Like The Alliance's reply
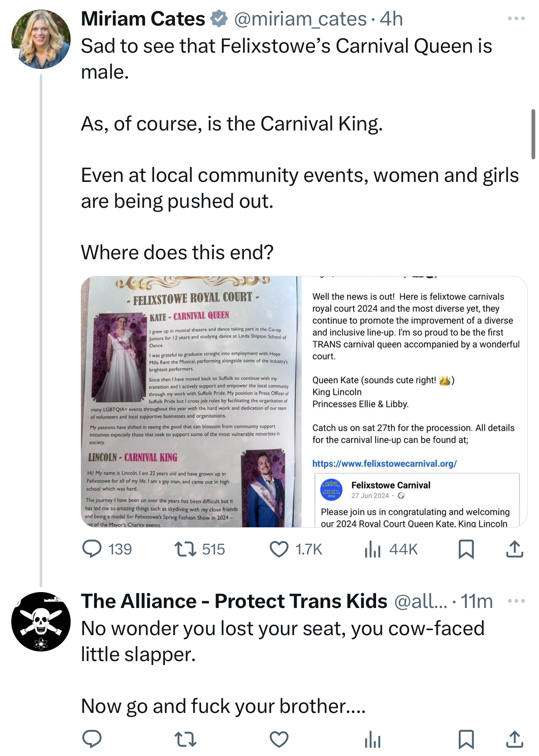The height and width of the screenshot is (756, 539). [279, 739]
